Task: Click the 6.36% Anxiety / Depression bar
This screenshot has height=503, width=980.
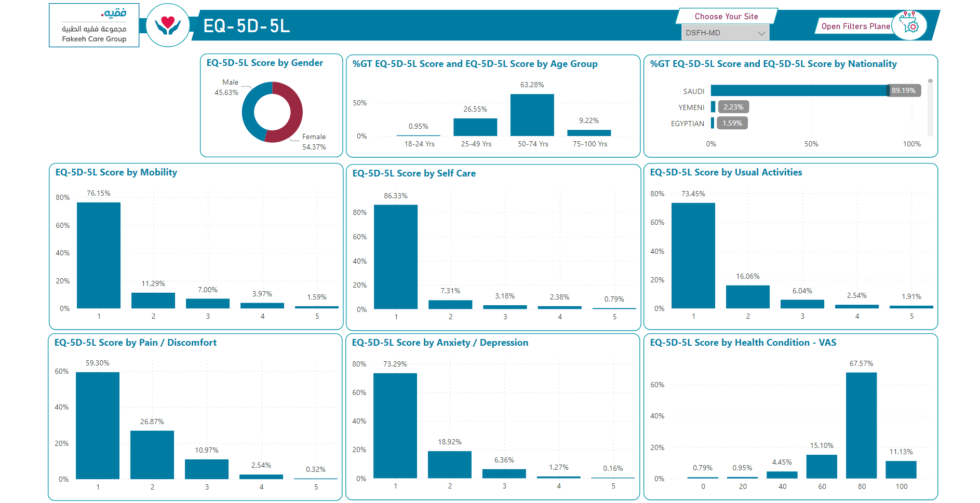Action: pos(504,474)
